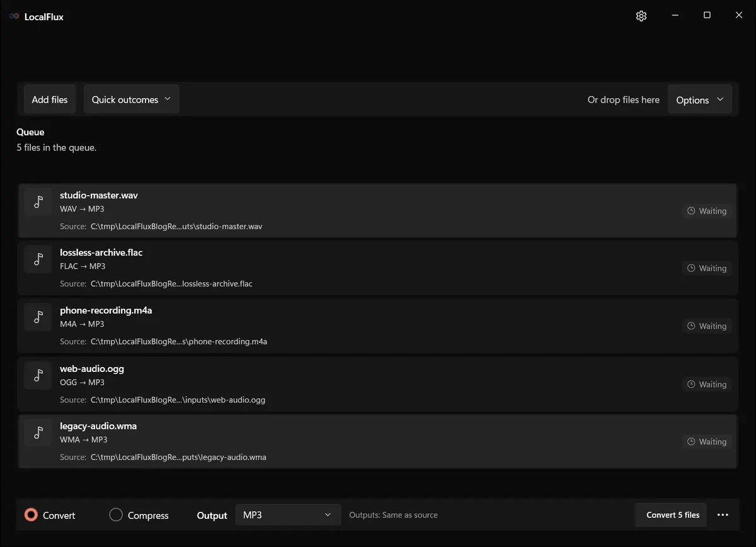Select the Convert radio button
The width and height of the screenshot is (756, 547).
pyautogui.click(x=31, y=515)
